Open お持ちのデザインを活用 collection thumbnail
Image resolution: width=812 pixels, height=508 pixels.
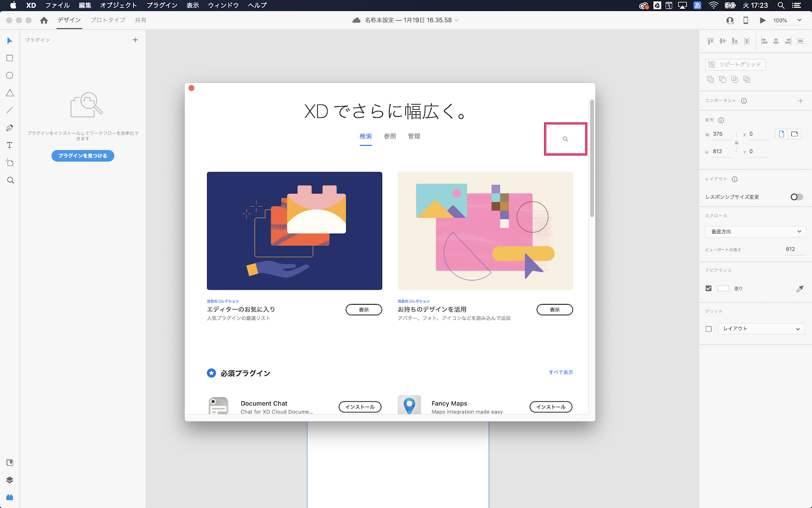tap(486, 231)
